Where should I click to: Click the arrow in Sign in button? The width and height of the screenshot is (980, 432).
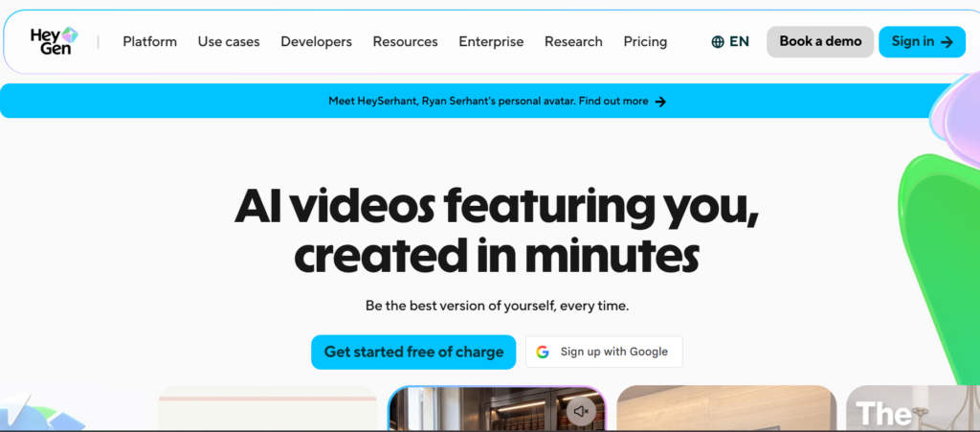coord(947,42)
